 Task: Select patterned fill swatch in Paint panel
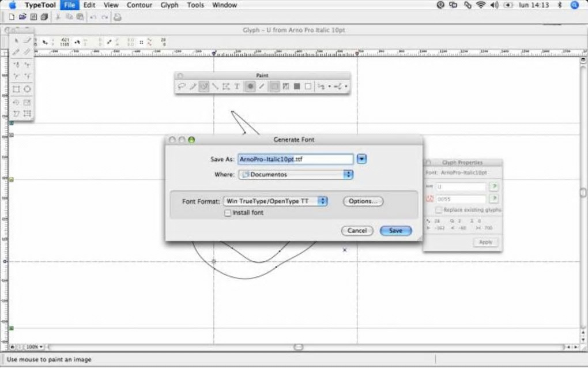coord(286,87)
